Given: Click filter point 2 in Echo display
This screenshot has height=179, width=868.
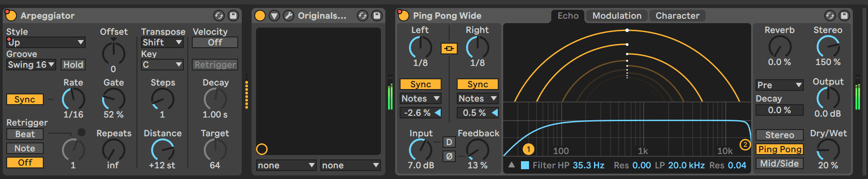Looking at the screenshot, I should point(745,144).
